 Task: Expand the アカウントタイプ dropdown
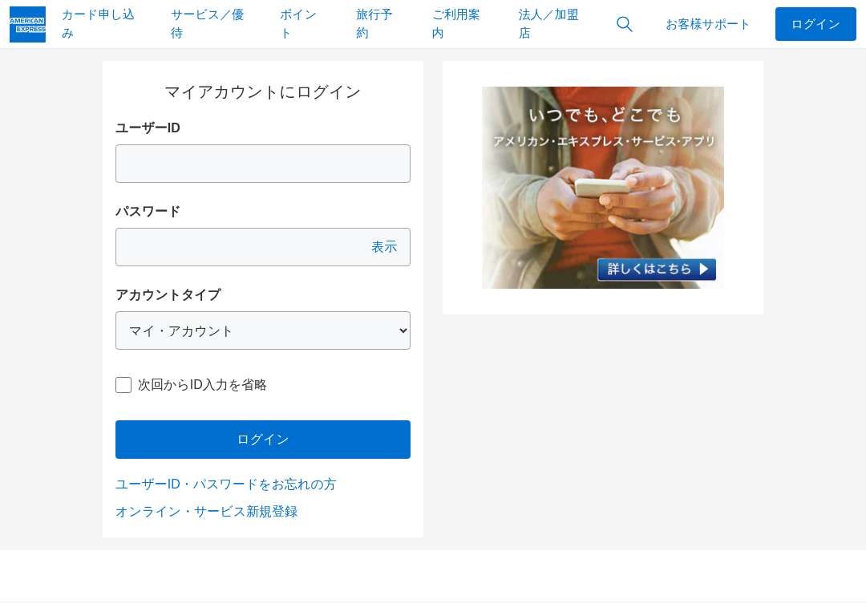click(263, 330)
